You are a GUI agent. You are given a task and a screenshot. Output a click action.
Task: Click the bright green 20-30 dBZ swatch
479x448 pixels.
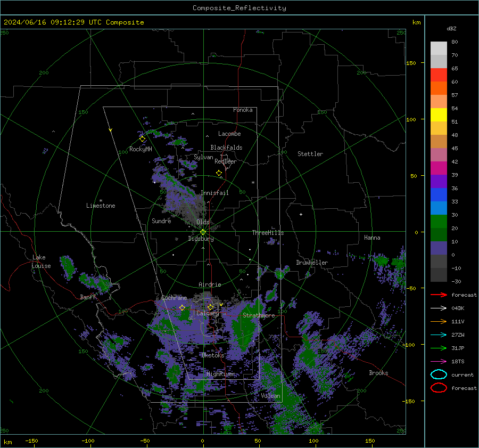pyautogui.click(x=439, y=221)
